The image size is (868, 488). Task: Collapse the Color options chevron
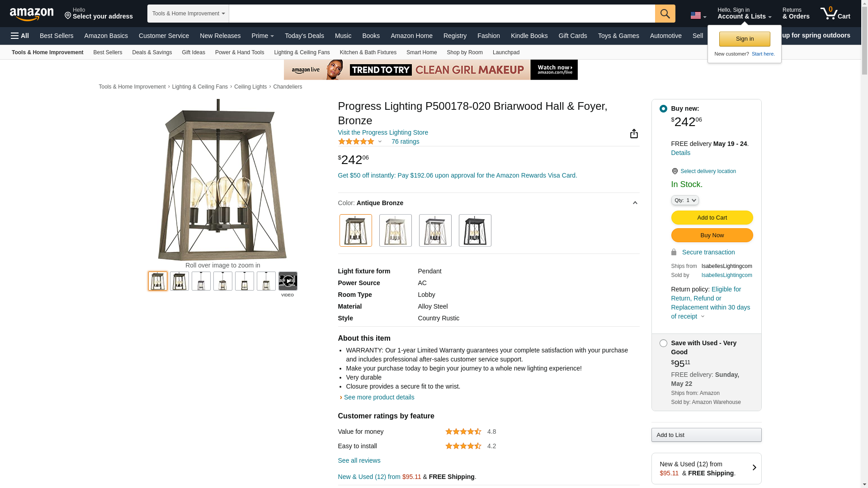tap(635, 203)
